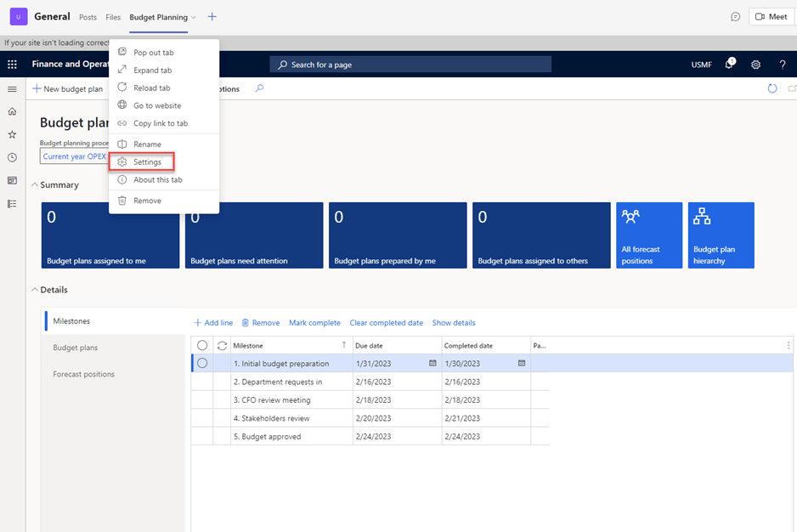Open Favorites star in left sidebar

(x=12, y=134)
